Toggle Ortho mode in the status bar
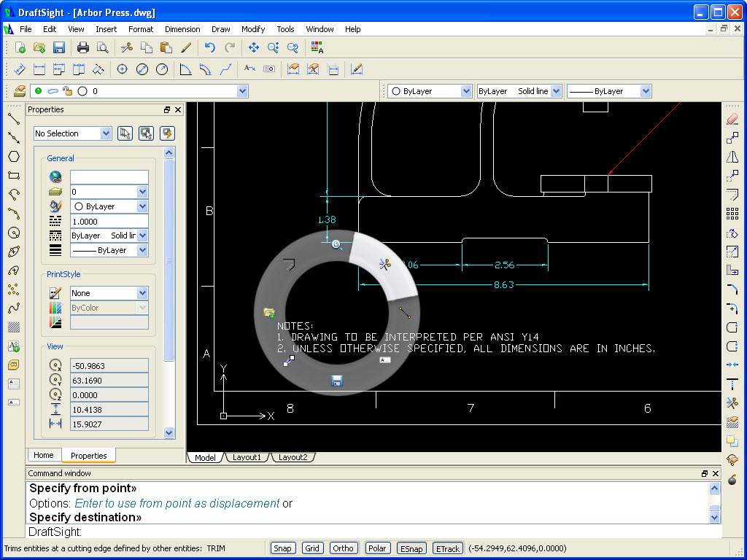This screenshot has height=560, width=747. pos(343,548)
